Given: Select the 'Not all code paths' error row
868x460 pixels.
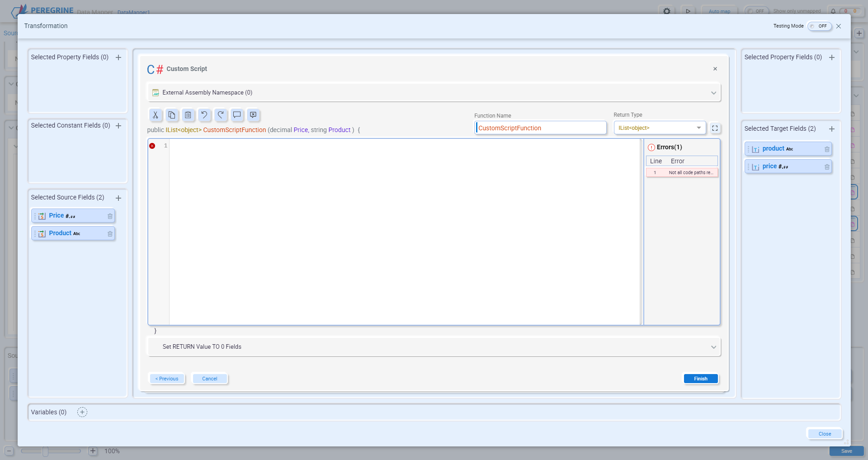Looking at the screenshot, I should coord(682,172).
